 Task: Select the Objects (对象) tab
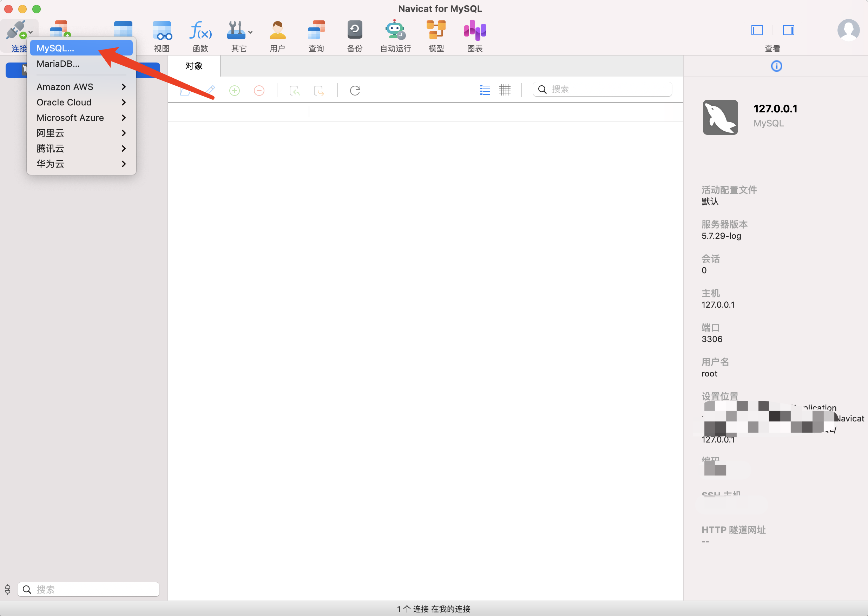tap(194, 66)
